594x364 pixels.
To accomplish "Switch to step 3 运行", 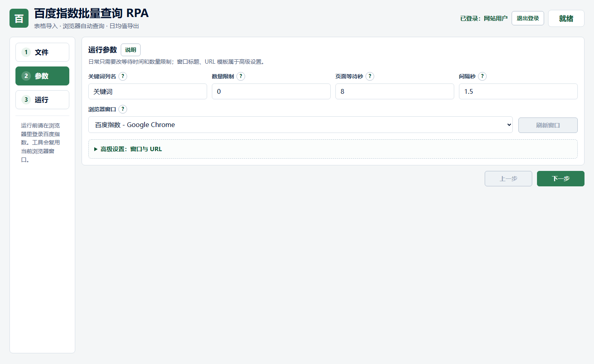I will pyautogui.click(x=42, y=100).
